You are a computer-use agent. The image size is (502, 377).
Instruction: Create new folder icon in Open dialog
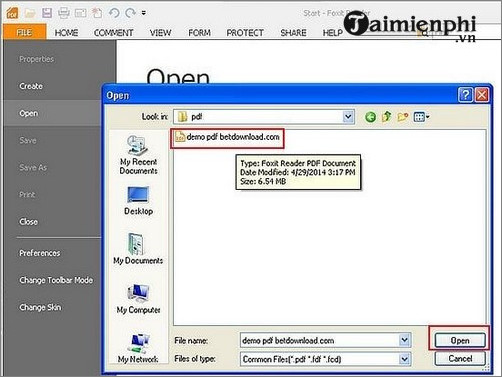pyautogui.click(x=403, y=117)
